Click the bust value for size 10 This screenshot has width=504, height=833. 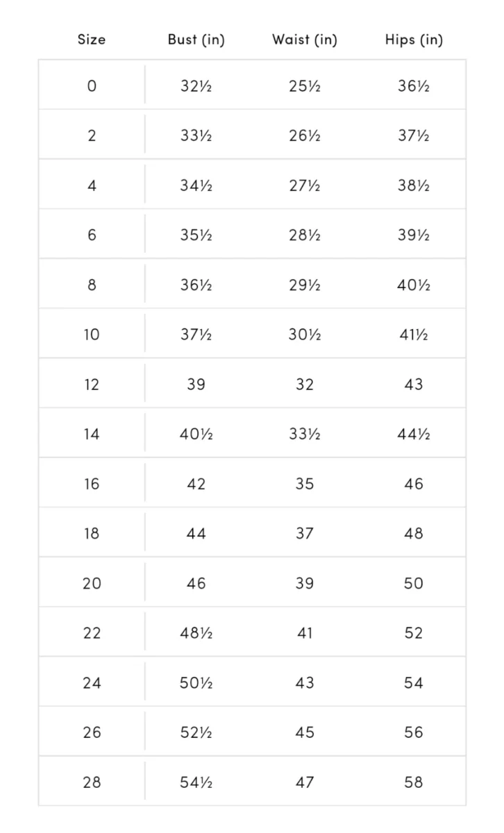coord(196,335)
